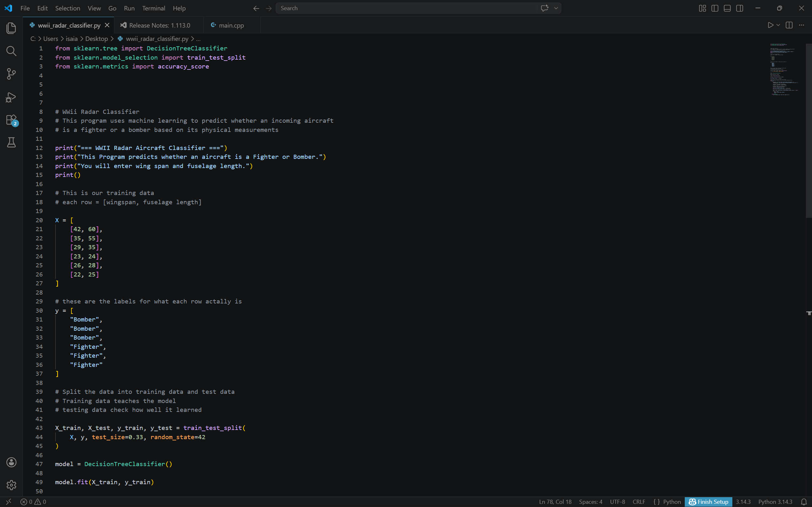The image size is (812, 507).
Task: Open the Search view in the activity bar
Action: tap(11, 51)
